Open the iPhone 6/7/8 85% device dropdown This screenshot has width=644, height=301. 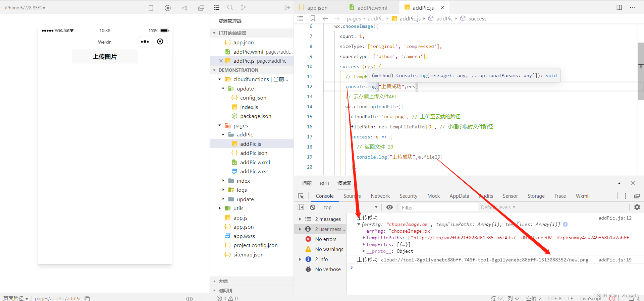25,8
